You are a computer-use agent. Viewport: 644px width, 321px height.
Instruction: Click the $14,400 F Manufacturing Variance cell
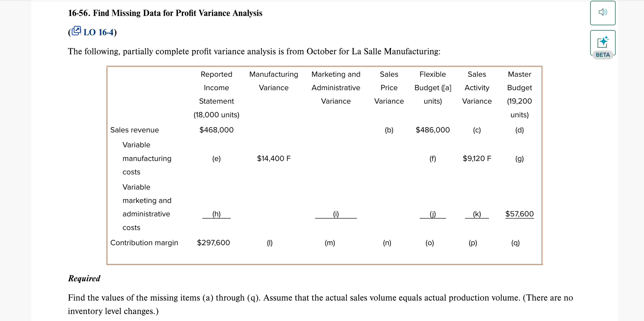[x=274, y=158]
